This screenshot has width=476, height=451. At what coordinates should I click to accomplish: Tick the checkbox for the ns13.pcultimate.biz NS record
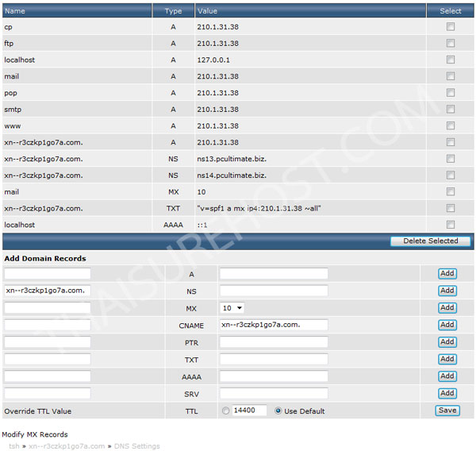point(451,159)
